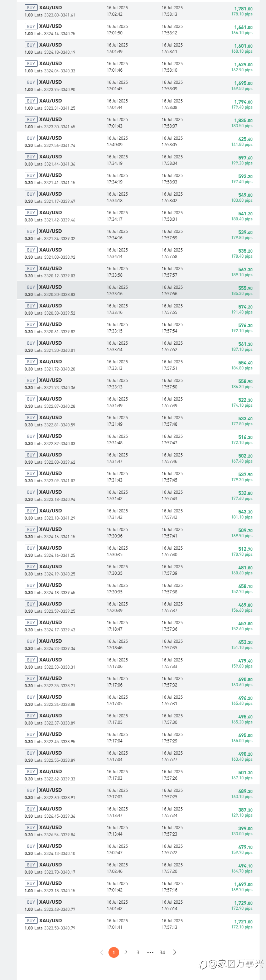The width and height of the screenshot is (266, 980).
Task: Open the trade with 1,729.00 profit
Action: 243,903
